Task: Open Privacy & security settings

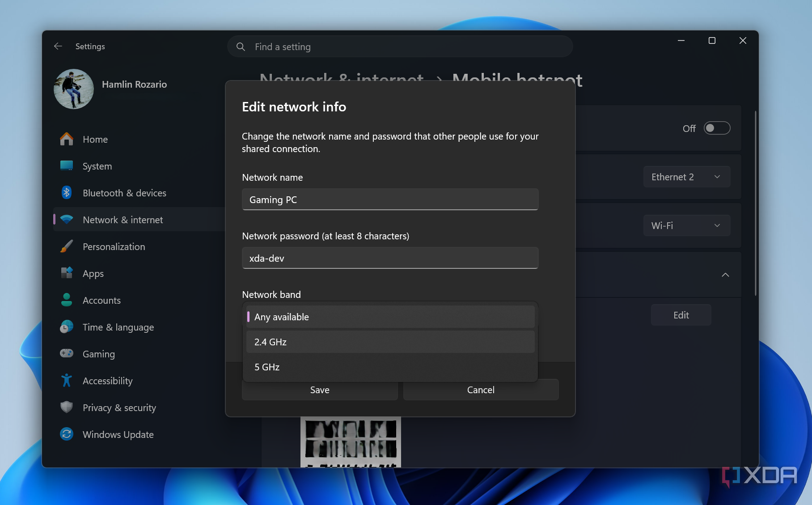Action: point(139,407)
